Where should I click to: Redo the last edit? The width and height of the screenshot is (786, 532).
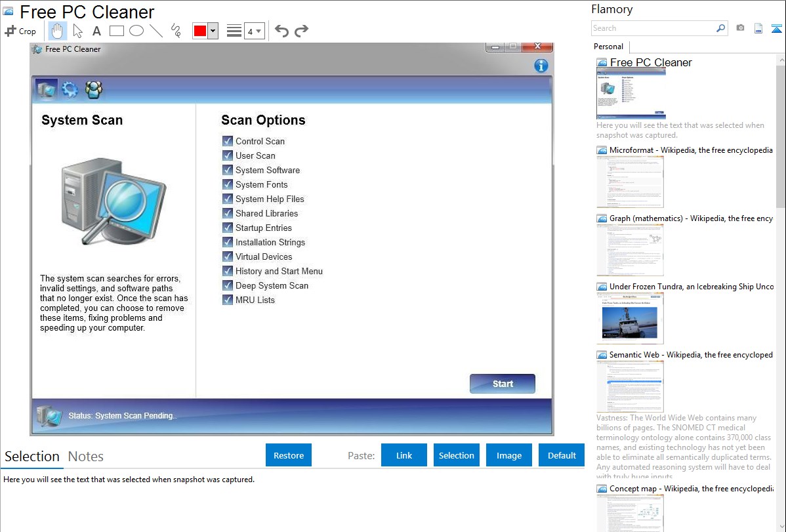(301, 31)
